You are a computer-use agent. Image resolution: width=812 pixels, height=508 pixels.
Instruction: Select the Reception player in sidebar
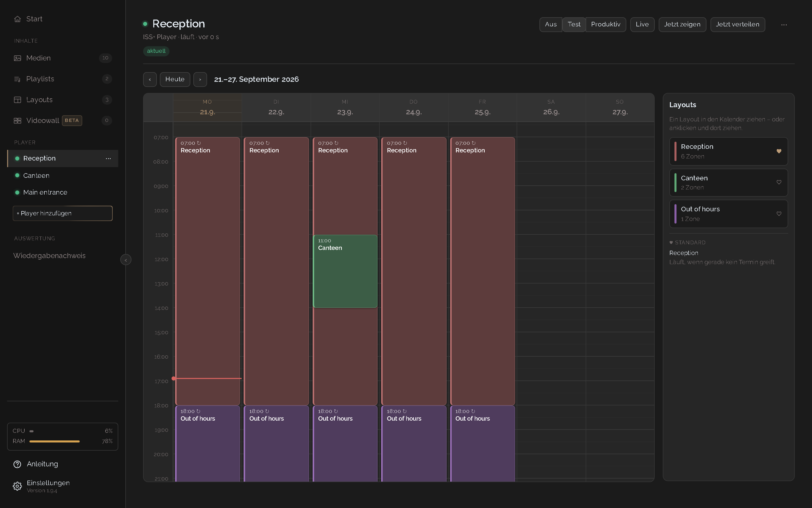point(62,158)
